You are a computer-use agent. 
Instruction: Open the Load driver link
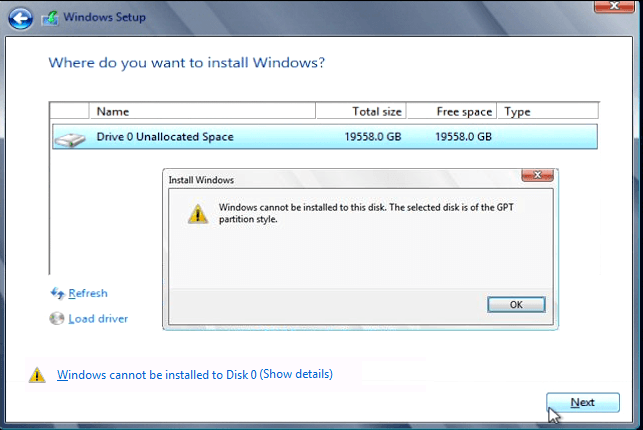pyautogui.click(x=98, y=319)
